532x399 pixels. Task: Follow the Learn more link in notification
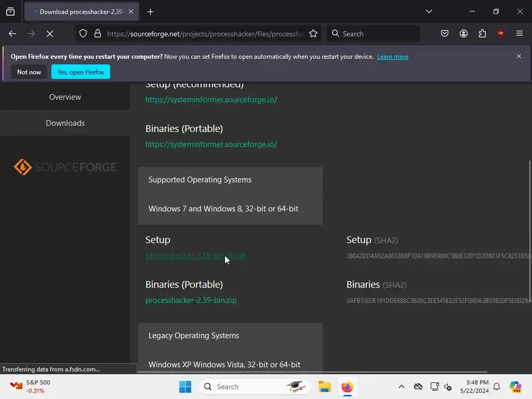click(x=393, y=57)
